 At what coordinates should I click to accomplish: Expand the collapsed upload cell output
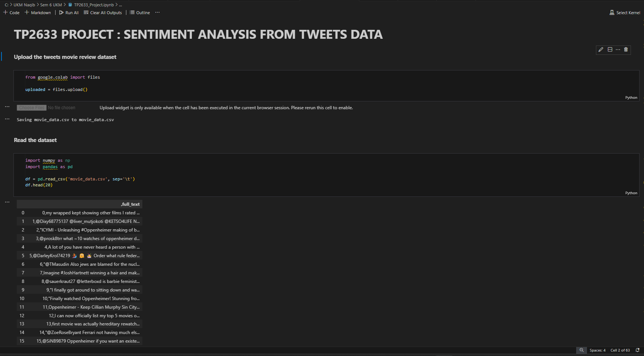pyautogui.click(x=7, y=107)
